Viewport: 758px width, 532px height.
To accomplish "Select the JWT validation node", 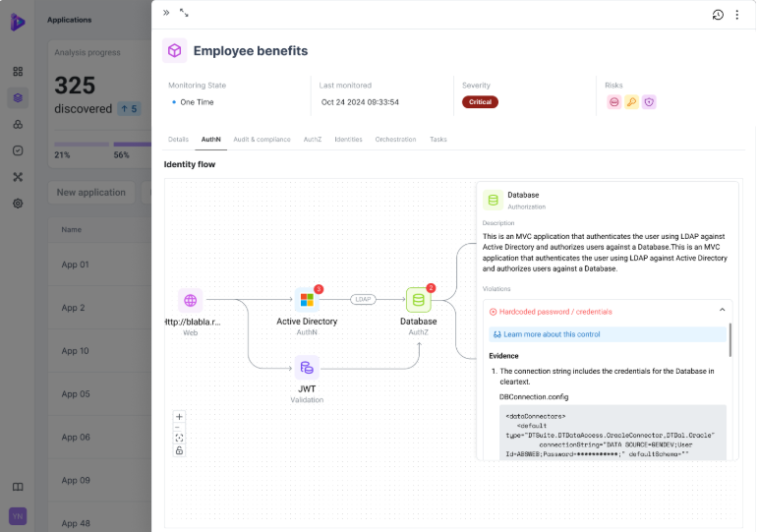I will tap(307, 368).
